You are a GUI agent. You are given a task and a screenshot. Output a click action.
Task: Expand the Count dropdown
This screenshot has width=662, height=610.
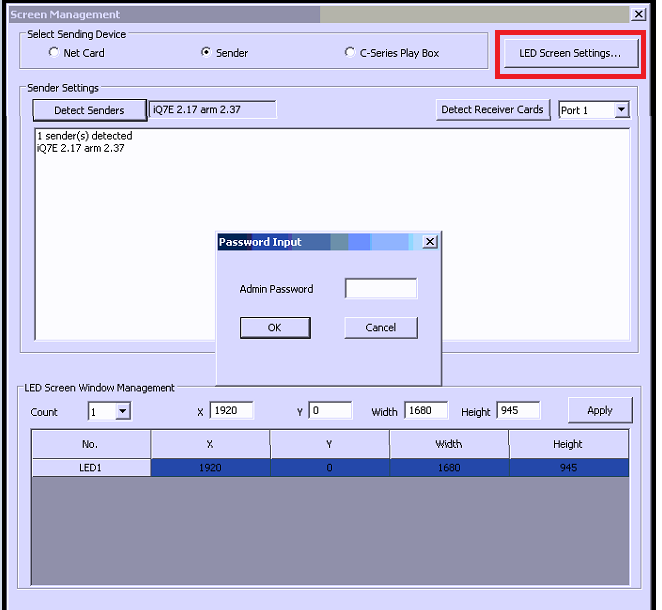pos(122,411)
